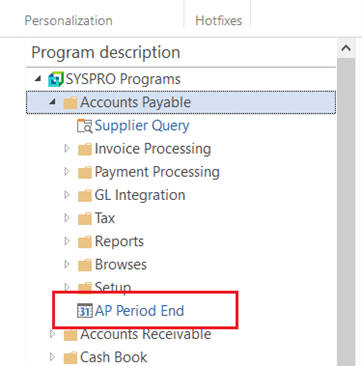Screen dimensions: 362x366
Task: Select the GL Integration label
Action: (140, 195)
